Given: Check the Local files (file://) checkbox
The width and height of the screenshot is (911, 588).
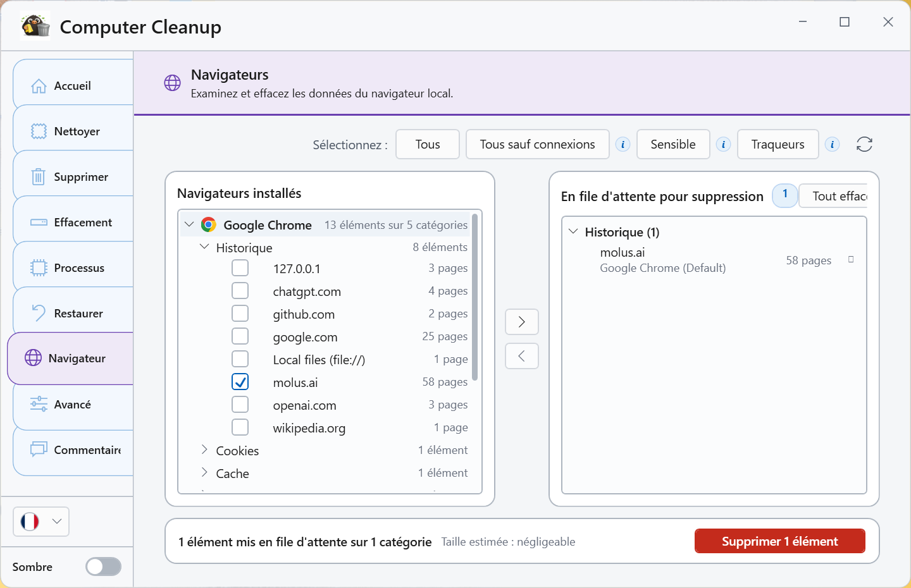Looking at the screenshot, I should coord(240,359).
